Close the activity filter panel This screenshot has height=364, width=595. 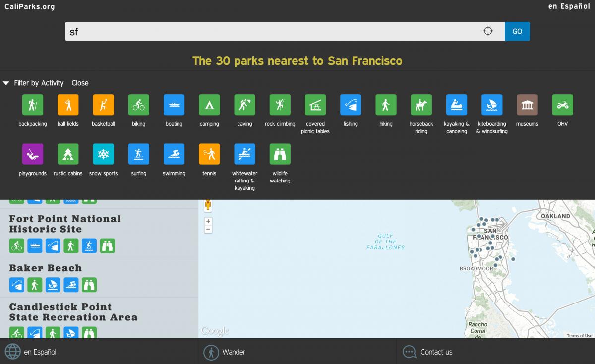tap(80, 83)
